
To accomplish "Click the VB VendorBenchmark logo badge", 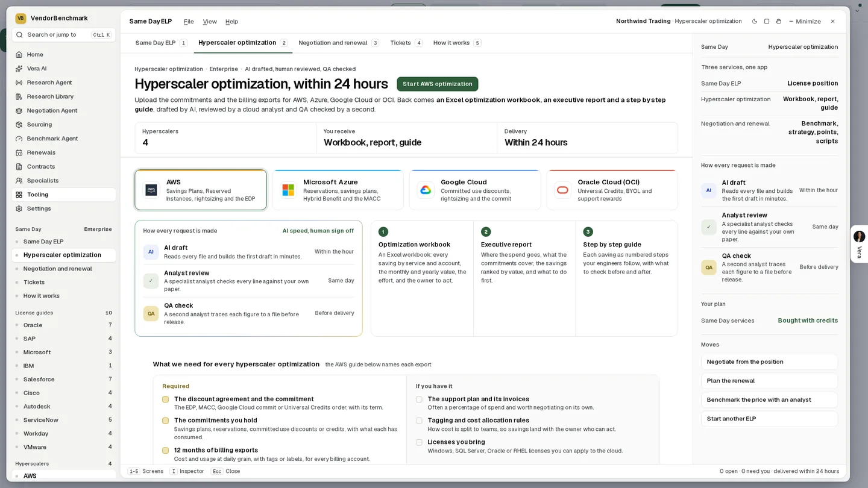I will click(x=20, y=18).
